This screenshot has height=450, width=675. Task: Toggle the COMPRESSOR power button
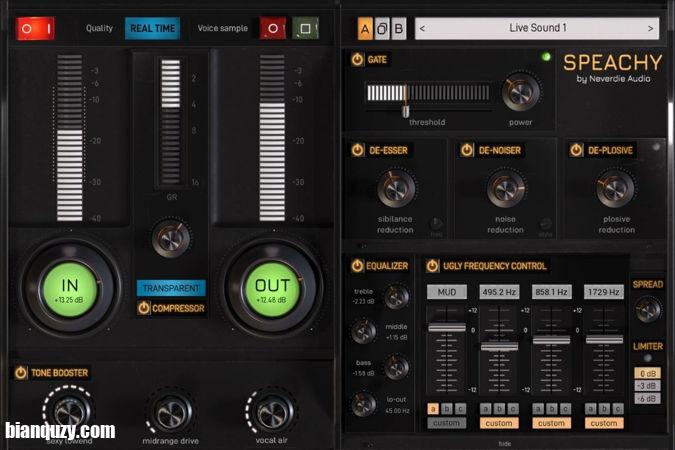point(143,308)
